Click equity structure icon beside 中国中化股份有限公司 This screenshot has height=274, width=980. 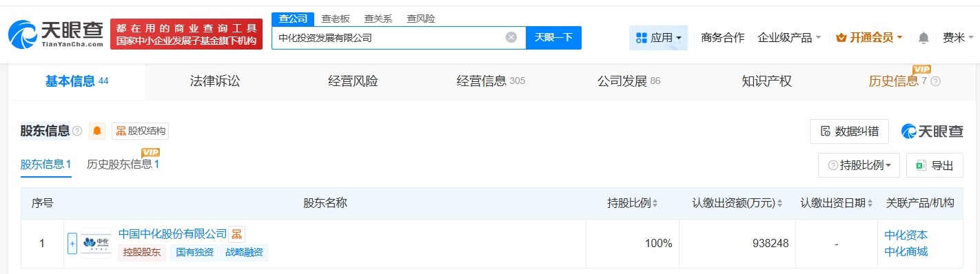(236, 234)
